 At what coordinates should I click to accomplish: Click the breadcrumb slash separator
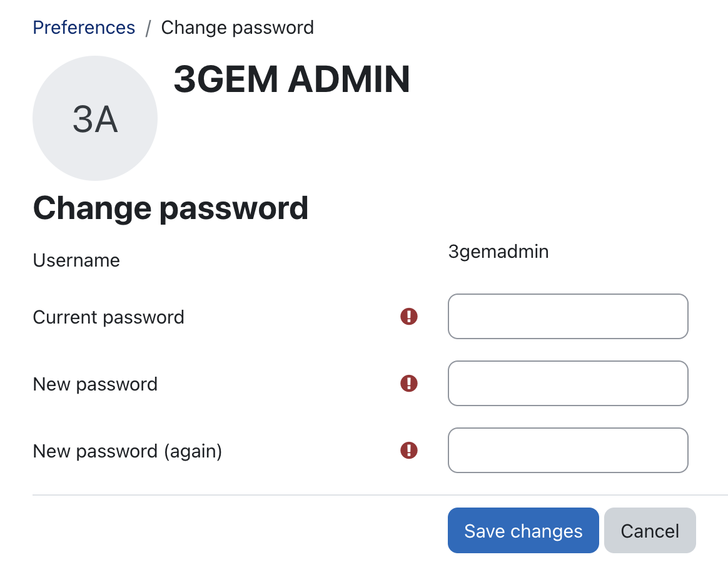tap(148, 28)
